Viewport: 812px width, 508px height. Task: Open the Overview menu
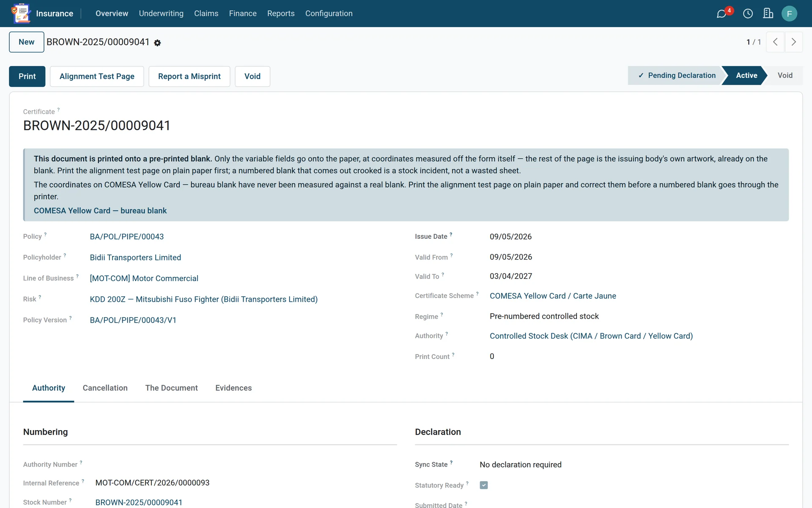tap(112, 14)
